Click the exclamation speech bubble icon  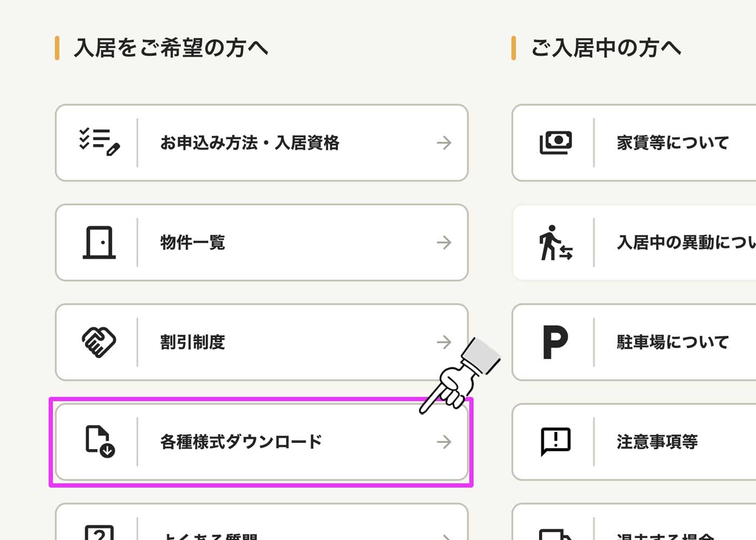556,442
